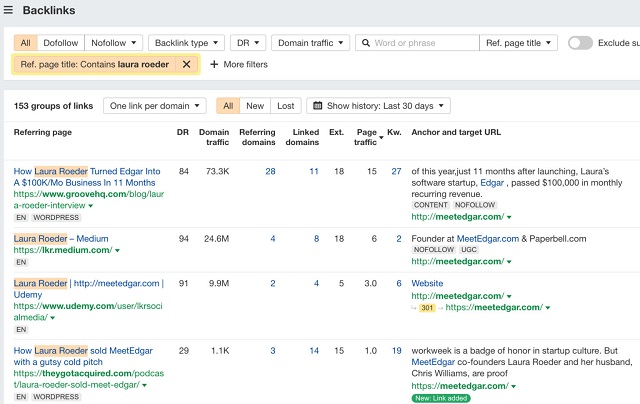Click the Edgar anchor link

tap(492, 183)
